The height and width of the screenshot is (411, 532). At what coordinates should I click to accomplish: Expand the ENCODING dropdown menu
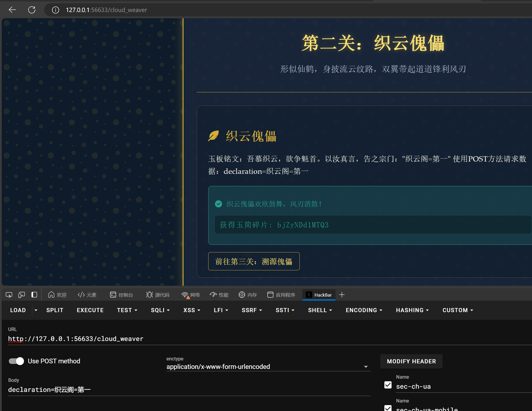tap(364, 310)
